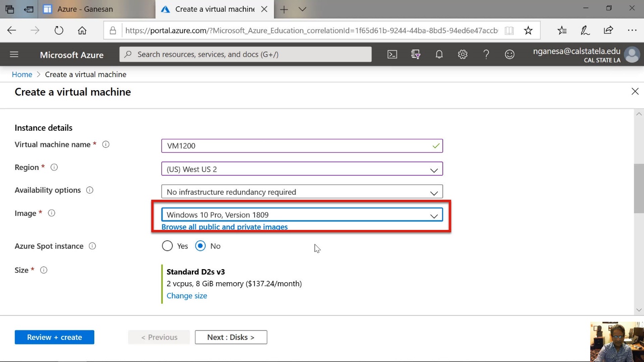Click the Review + create button
This screenshot has width=644, height=362.
point(54,337)
